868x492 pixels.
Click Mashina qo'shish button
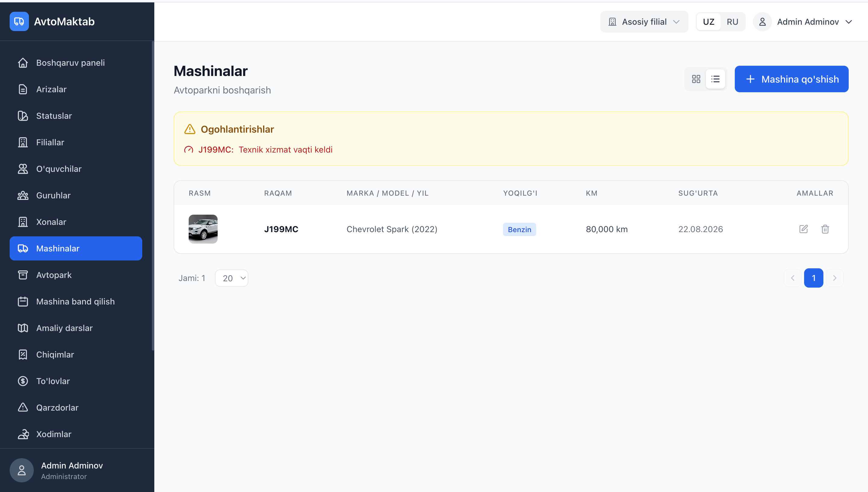[791, 79]
